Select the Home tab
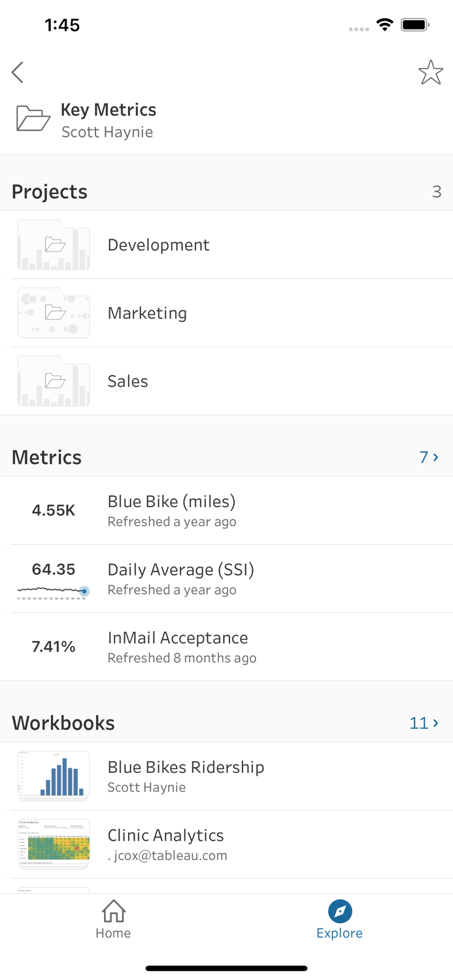The height and width of the screenshot is (980, 453). 113,918
